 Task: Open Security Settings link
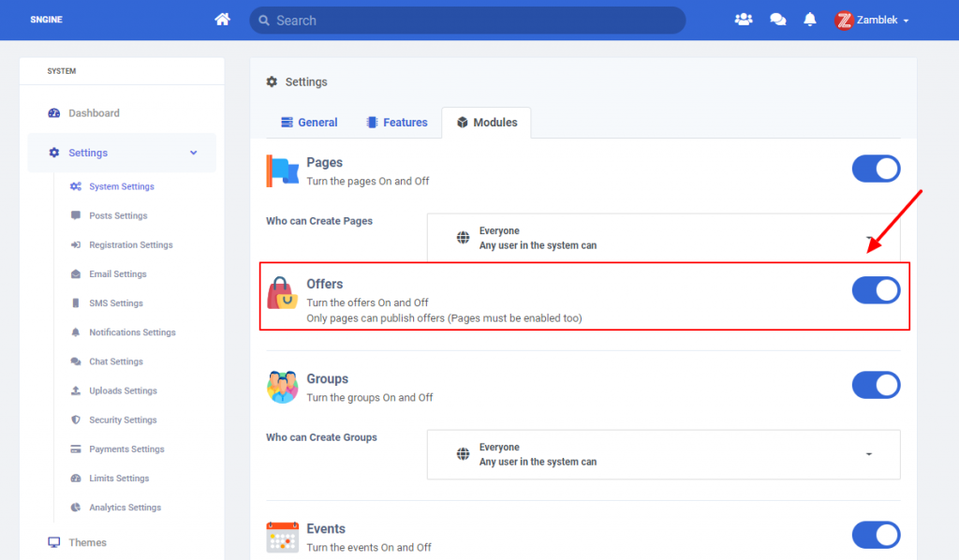(x=123, y=420)
